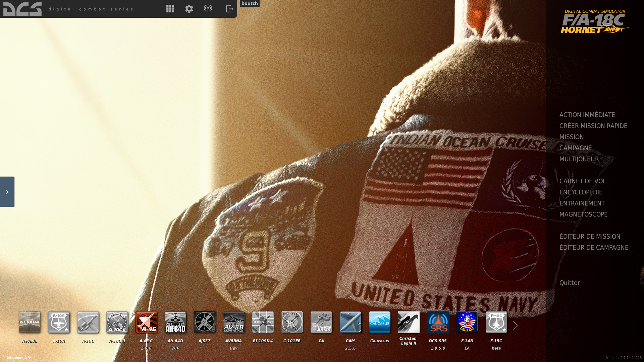Screen dimensions: 644x362
Task: Select the F-14B Tomcat module icon
Action: tap(467, 322)
